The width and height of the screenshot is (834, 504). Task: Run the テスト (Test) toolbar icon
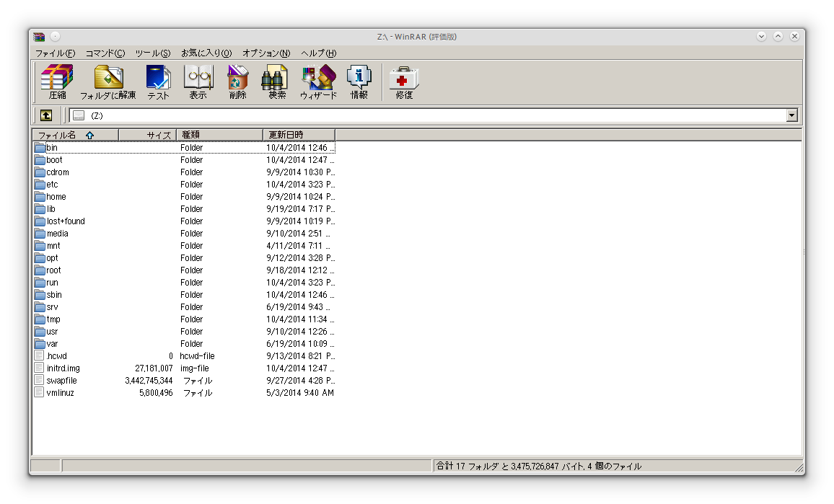(158, 81)
